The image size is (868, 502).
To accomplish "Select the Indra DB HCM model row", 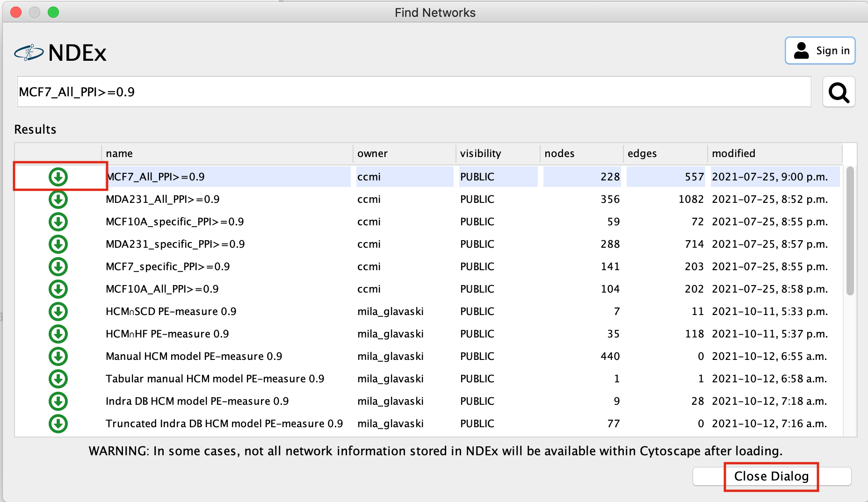I will [x=197, y=401].
